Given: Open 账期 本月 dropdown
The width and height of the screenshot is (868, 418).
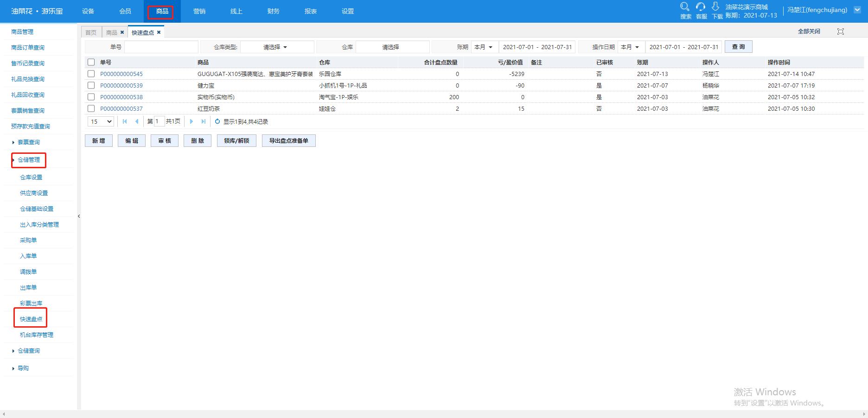Looking at the screenshot, I should click(485, 47).
